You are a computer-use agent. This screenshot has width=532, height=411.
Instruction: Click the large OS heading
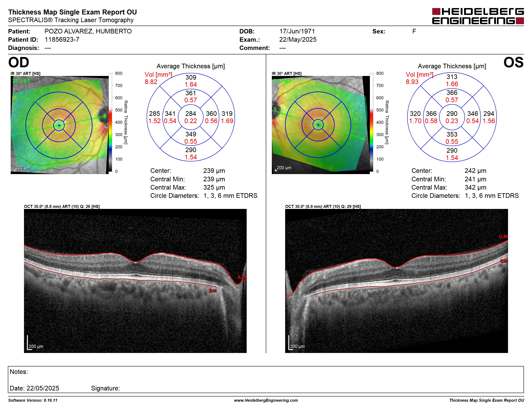click(x=513, y=62)
